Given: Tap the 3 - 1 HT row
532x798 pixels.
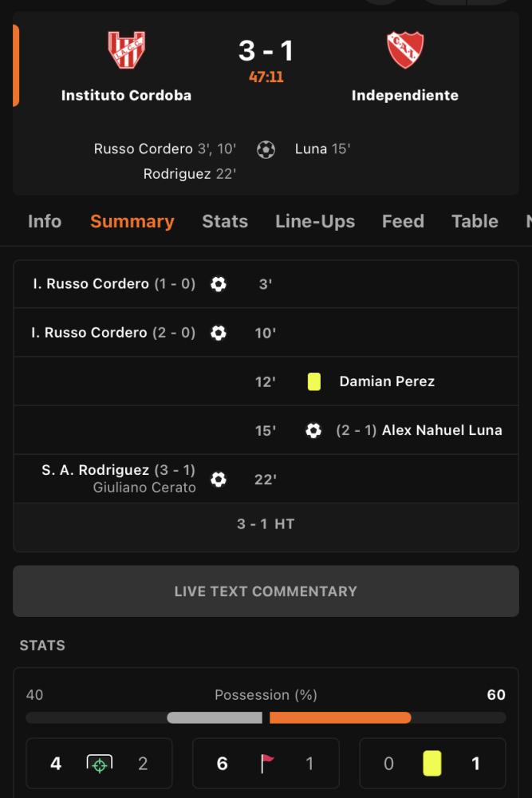Looking at the screenshot, I should (266, 524).
